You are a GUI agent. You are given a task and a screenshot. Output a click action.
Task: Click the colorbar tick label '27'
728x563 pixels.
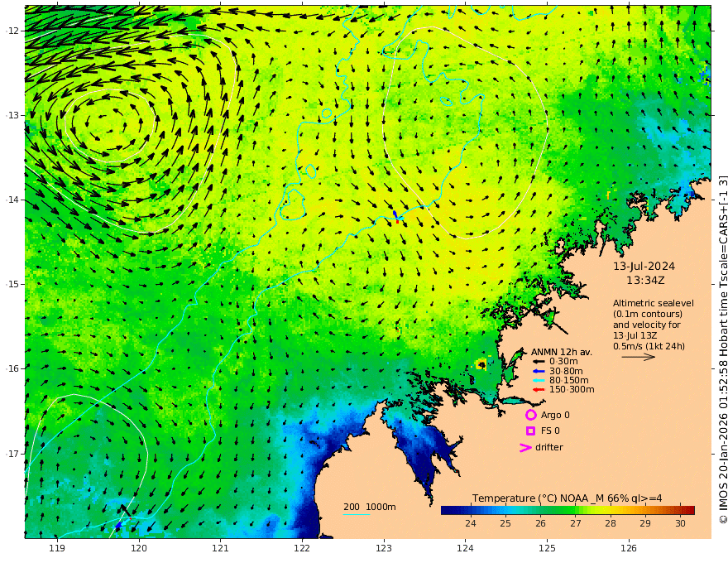coord(576,523)
